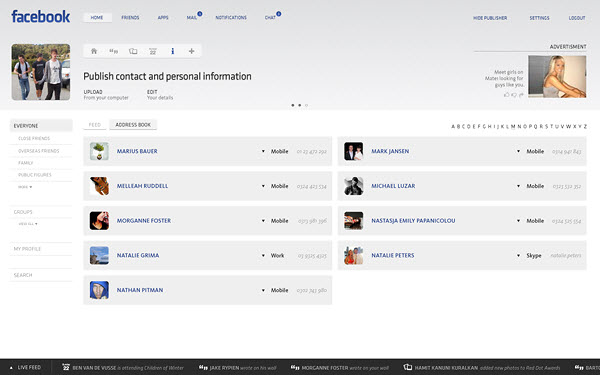Click the home icon in publisher toolbar
Image resolution: width=600 pixels, height=375 pixels.
(94, 51)
